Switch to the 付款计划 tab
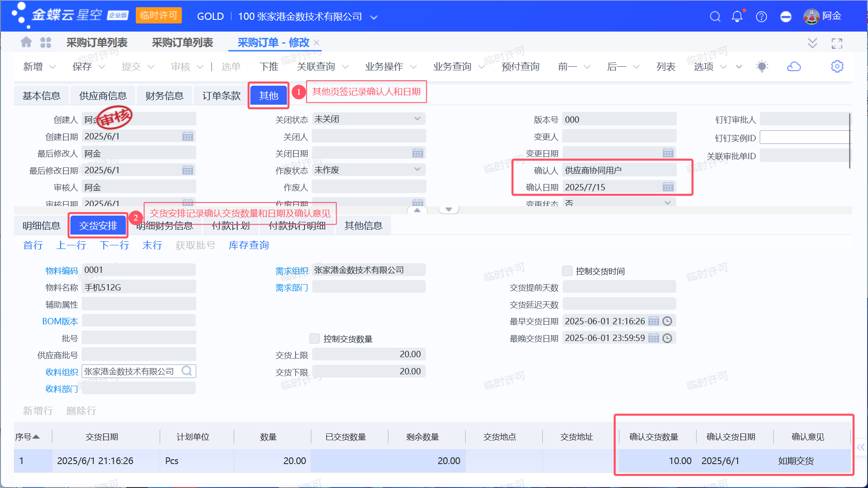Viewport: 868px width, 488px height. point(230,226)
